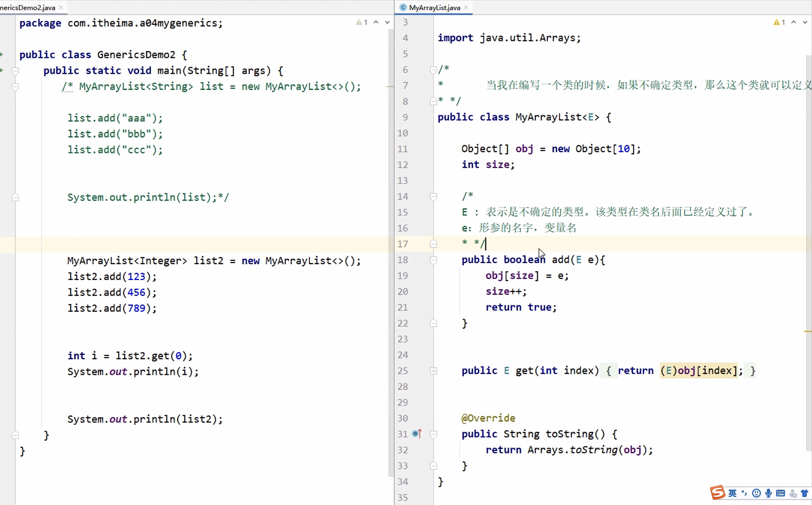Click the Java class icon on MyArrayList.java tab
Viewport: 812px width, 505px height.
403,8
